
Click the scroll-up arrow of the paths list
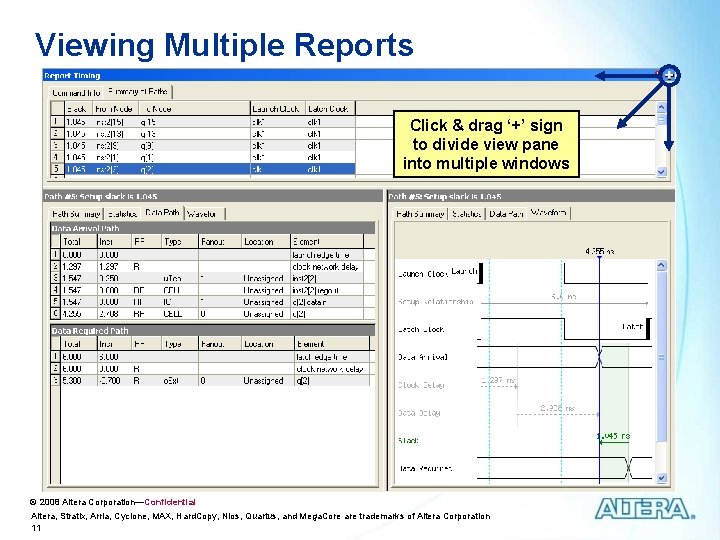pos(661,107)
